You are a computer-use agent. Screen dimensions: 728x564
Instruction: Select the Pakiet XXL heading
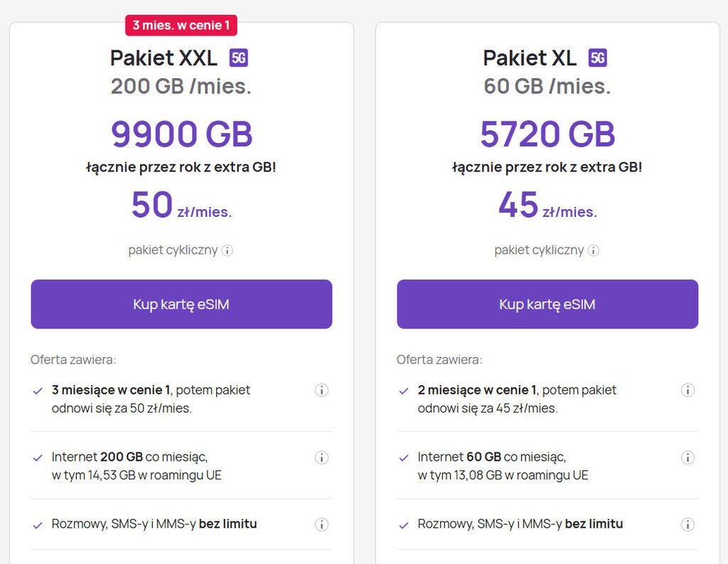(x=164, y=58)
